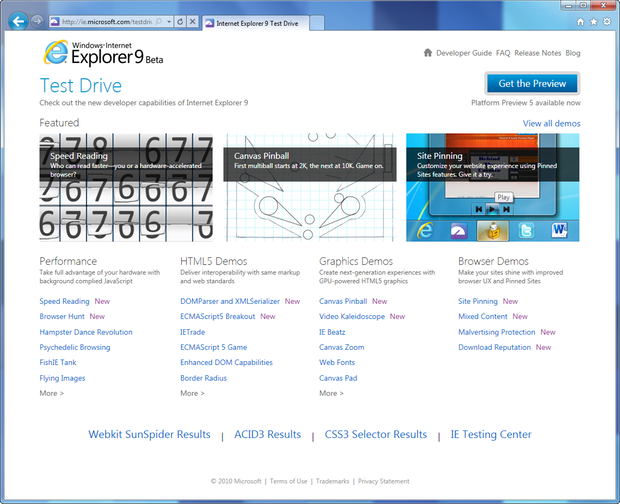Open the Flying Images demo
620x504 pixels.
62,378
